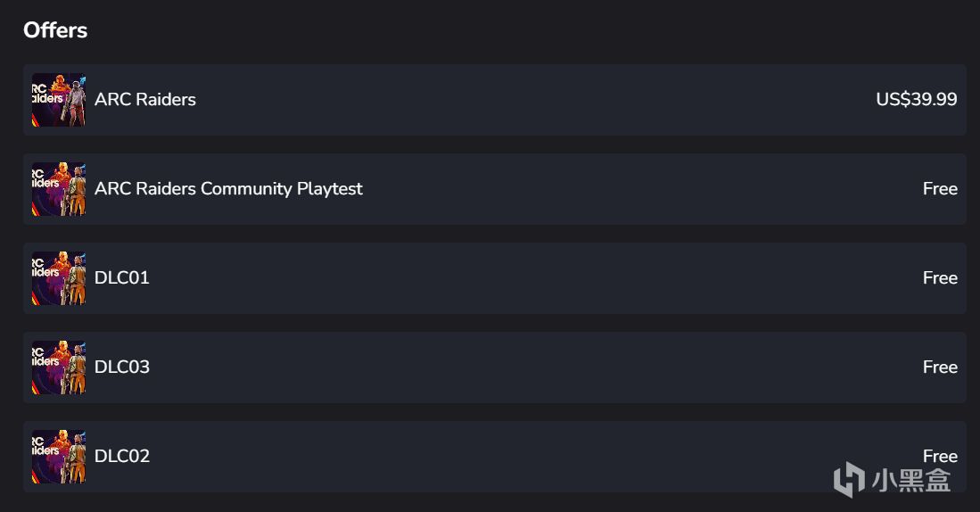Open the ARC Raiders game thumbnail
The width and height of the screenshot is (980, 512).
(x=59, y=99)
